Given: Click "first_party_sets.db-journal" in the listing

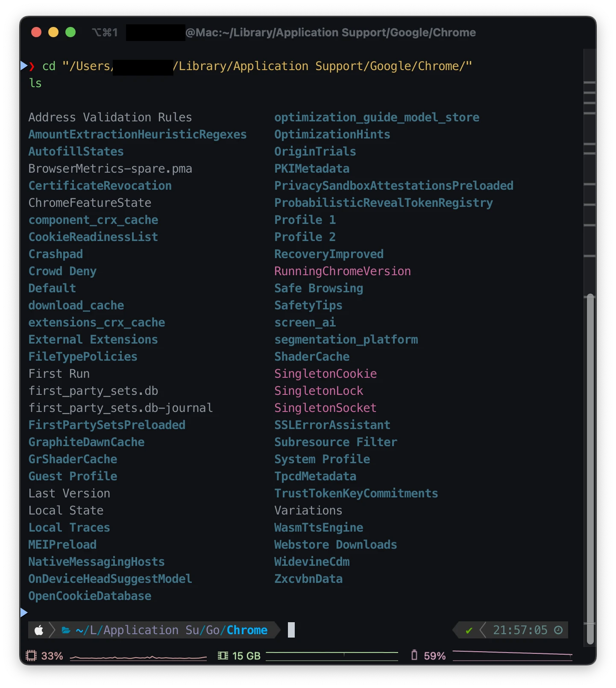Looking at the screenshot, I should click(120, 408).
